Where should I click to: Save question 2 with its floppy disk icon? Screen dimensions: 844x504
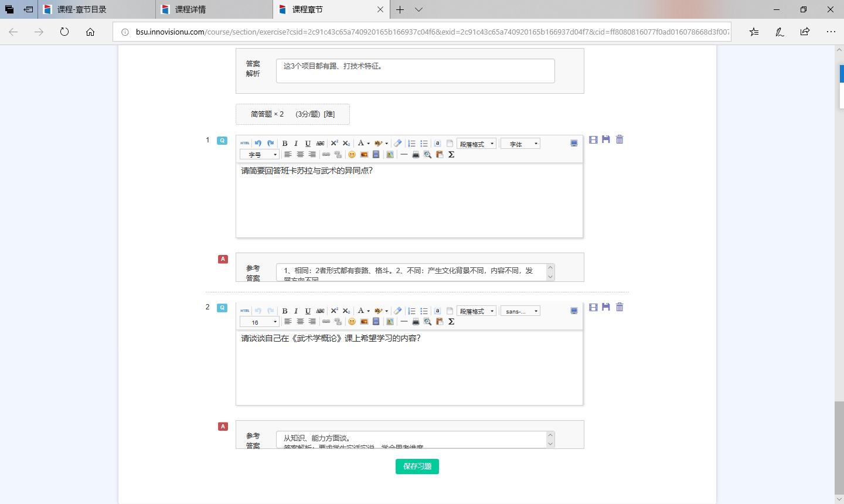[606, 307]
